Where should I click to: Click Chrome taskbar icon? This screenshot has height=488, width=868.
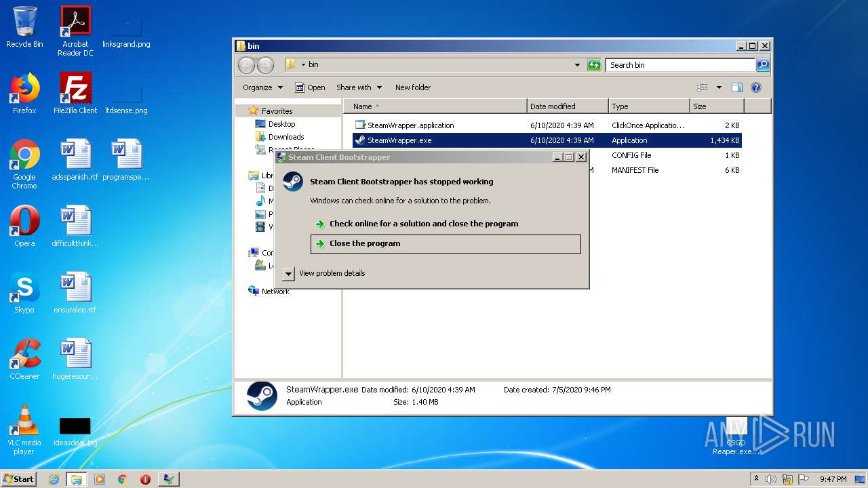123,479
